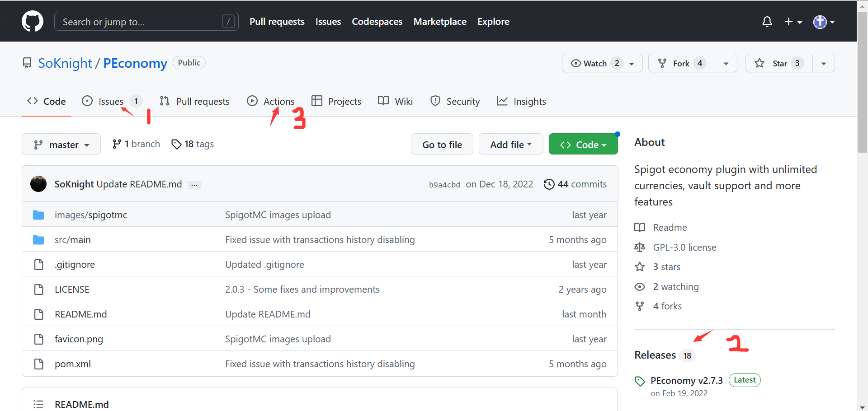The height and width of the screenshot is (411, 868).
Task: Open 'Updated .gitignore' commit message
Action: click(264, 265)
